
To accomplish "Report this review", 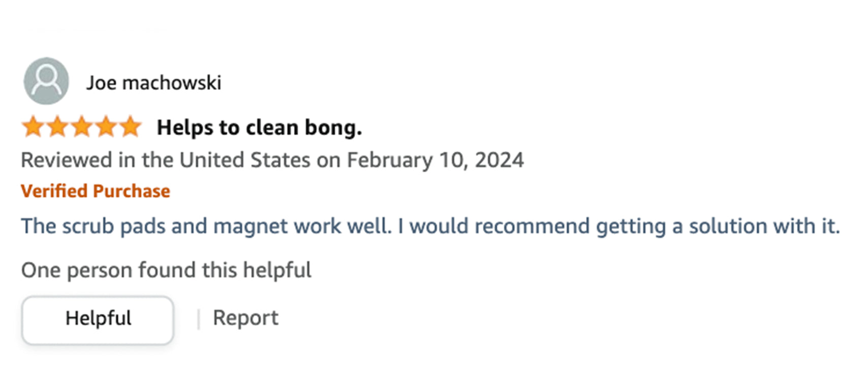I will click(245, 318).
